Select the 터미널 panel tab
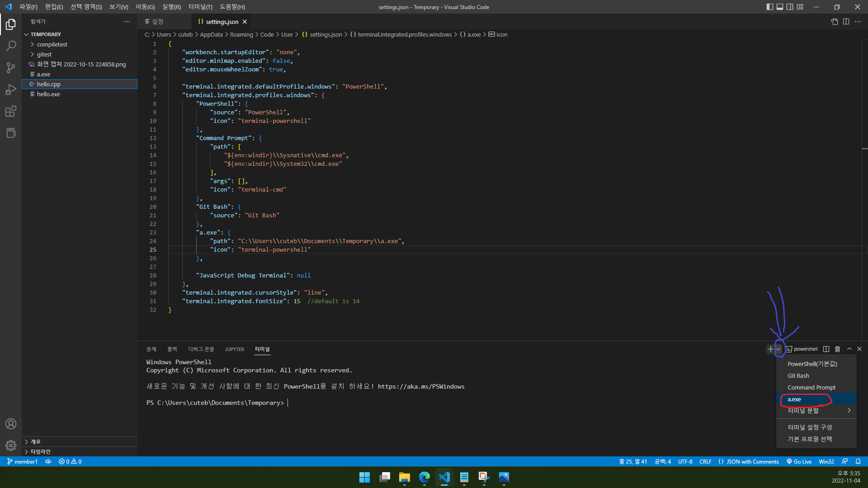Image resolution: width=868 pixels, height=488 pixels. 262,349
